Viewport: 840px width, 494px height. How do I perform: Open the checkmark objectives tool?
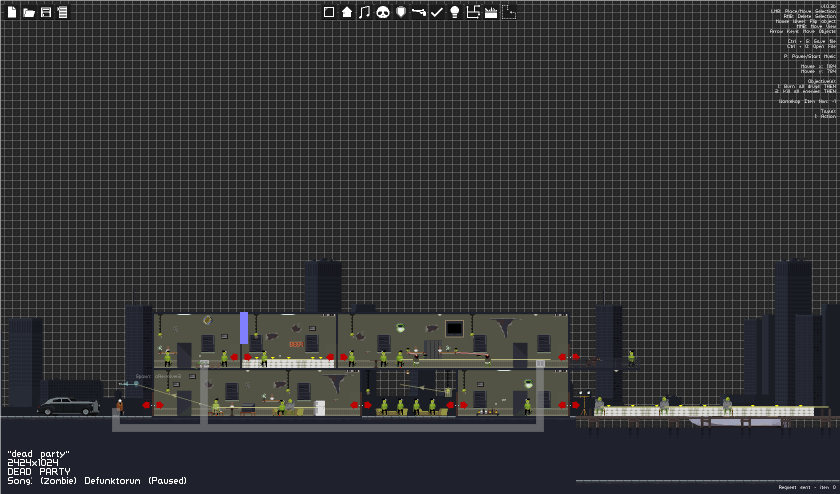pos(437,12)
